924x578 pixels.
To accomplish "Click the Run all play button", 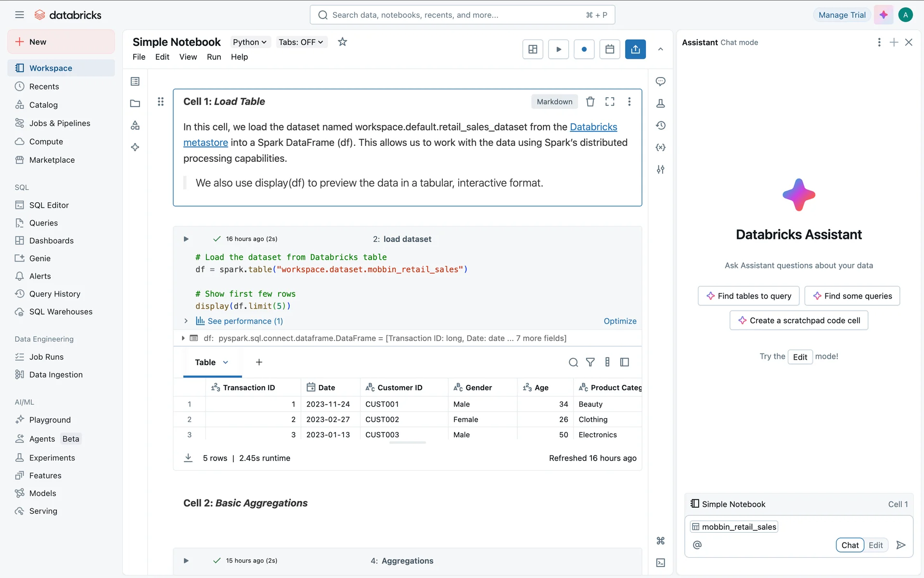I will (x=558, y=49).
